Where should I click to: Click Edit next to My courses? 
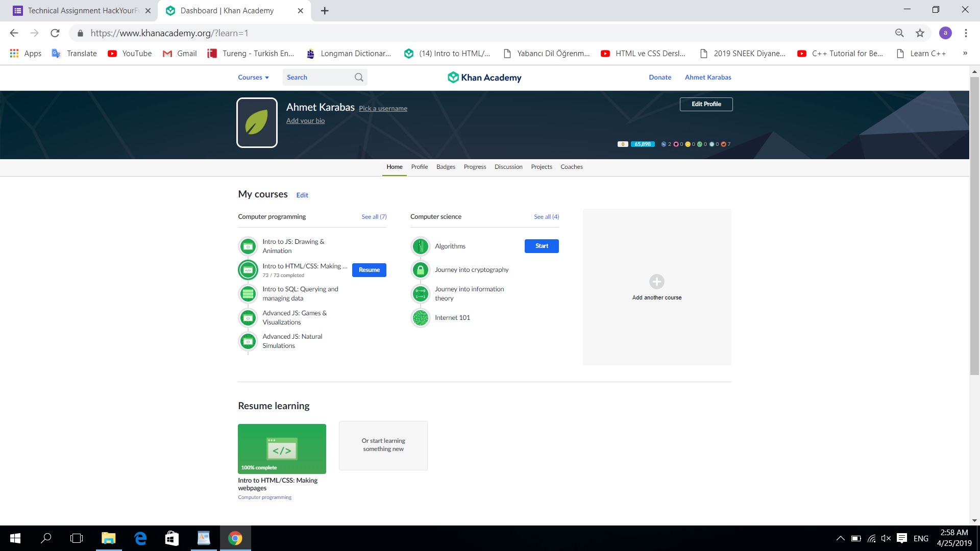coord(302,195)
